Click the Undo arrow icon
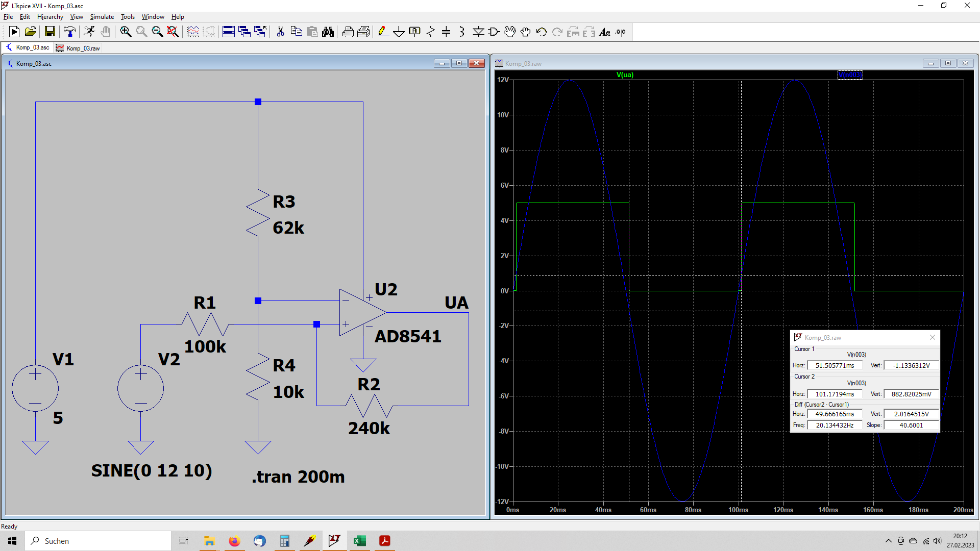The height and width of the screenshot is (551, 980). 542,32
